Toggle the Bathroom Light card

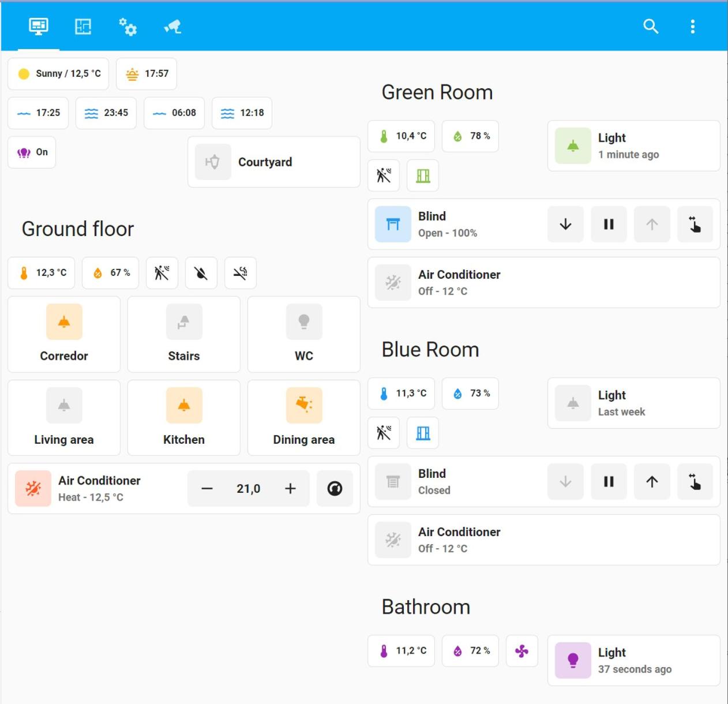coord(633,661)
